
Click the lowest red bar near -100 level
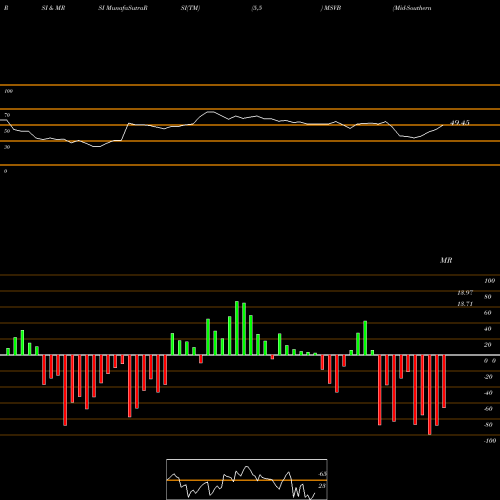coord(429,395)
